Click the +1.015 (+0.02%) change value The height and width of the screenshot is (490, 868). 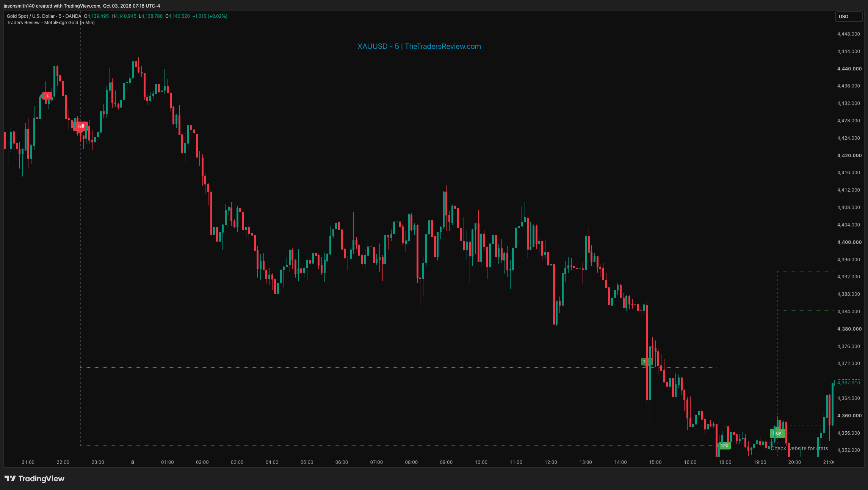pos(210,16)
